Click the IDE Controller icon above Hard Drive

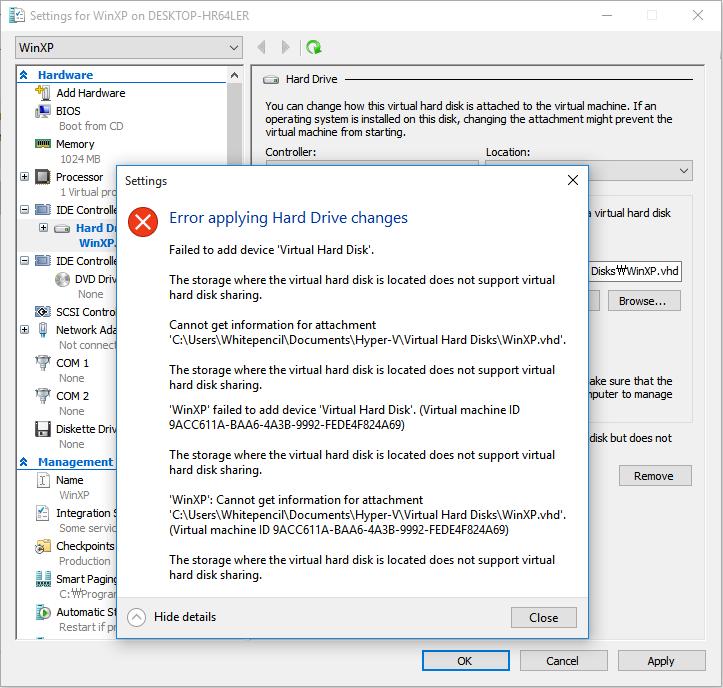(x=43, y=210)
